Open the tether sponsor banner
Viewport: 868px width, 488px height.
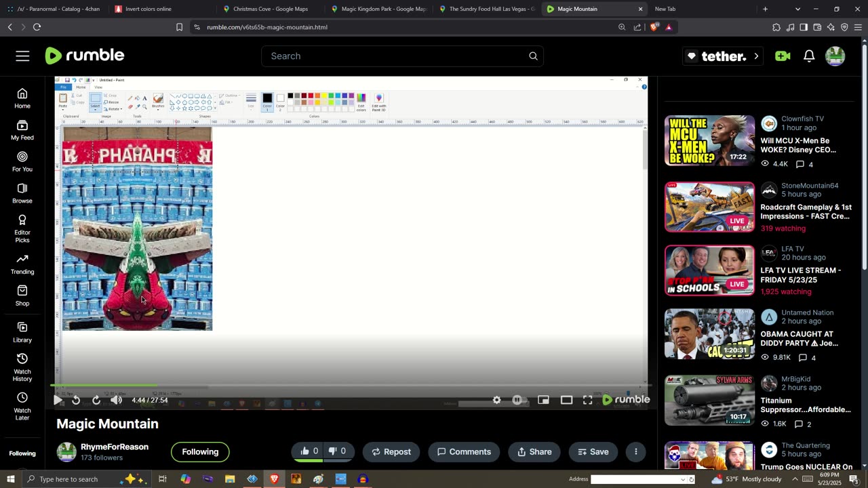723,56
